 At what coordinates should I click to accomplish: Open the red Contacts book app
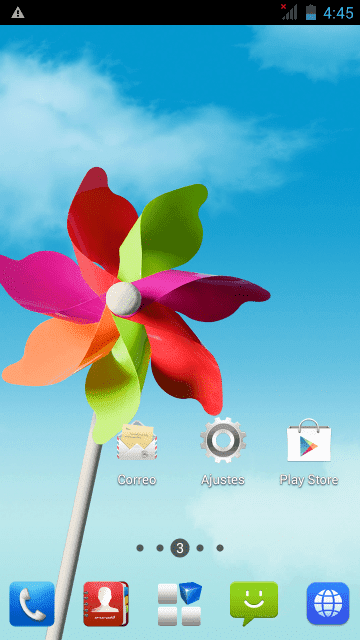click(x=106, y=604)
